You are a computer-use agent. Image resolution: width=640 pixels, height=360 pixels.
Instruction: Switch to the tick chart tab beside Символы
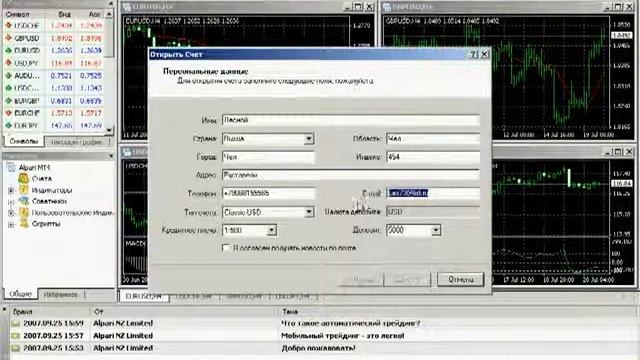point(76,142)
